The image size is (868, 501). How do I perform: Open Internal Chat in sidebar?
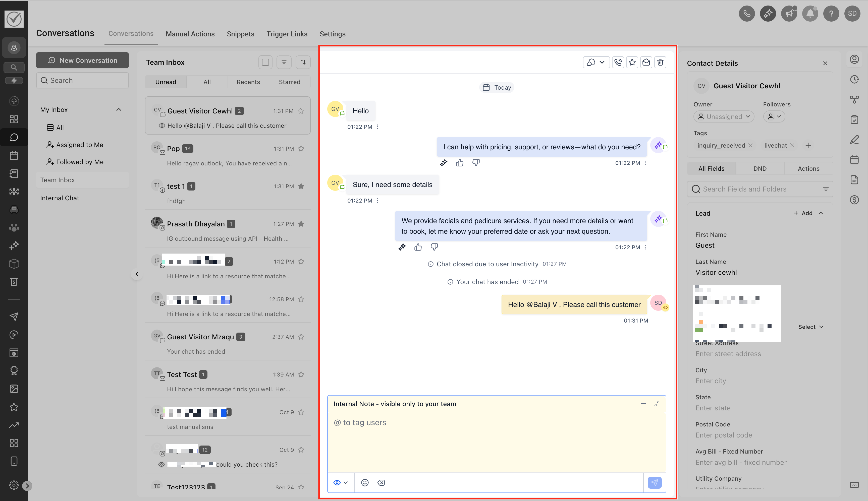(60, 198)
